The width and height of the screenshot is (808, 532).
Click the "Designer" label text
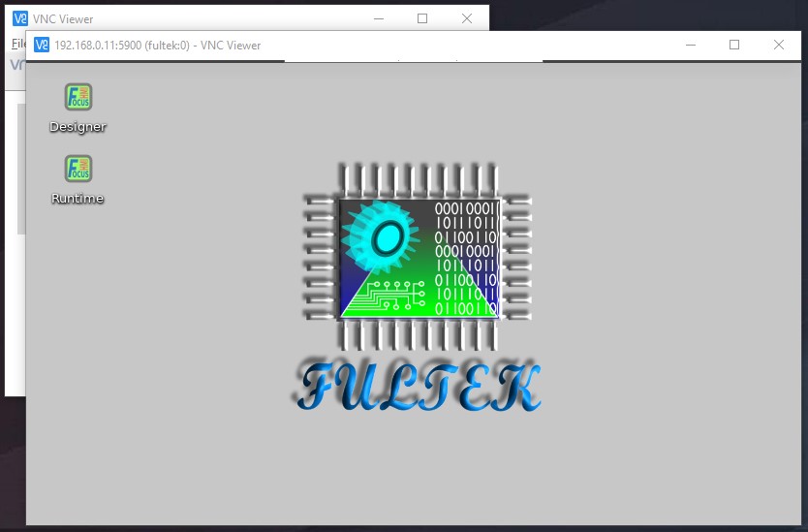pyautogui.click(x=78, y=127)
